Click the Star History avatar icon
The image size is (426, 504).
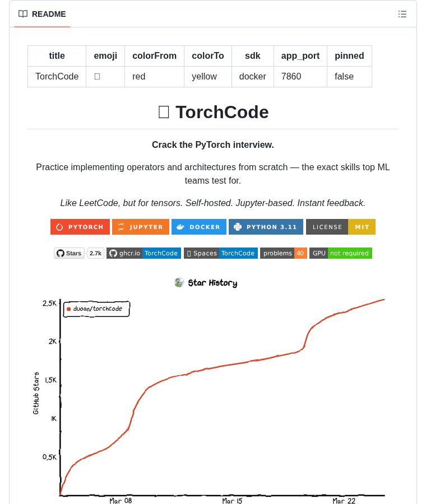(x=179, y=282)
